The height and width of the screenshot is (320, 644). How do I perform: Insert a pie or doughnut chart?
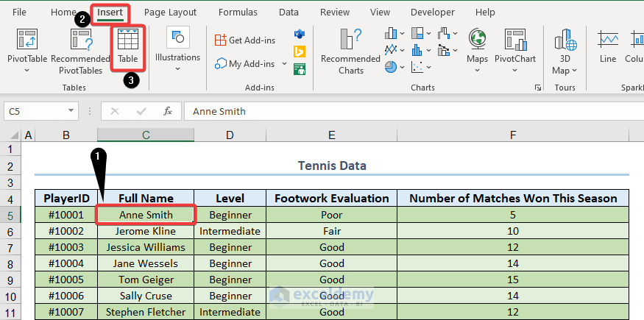tap(391, 66)
